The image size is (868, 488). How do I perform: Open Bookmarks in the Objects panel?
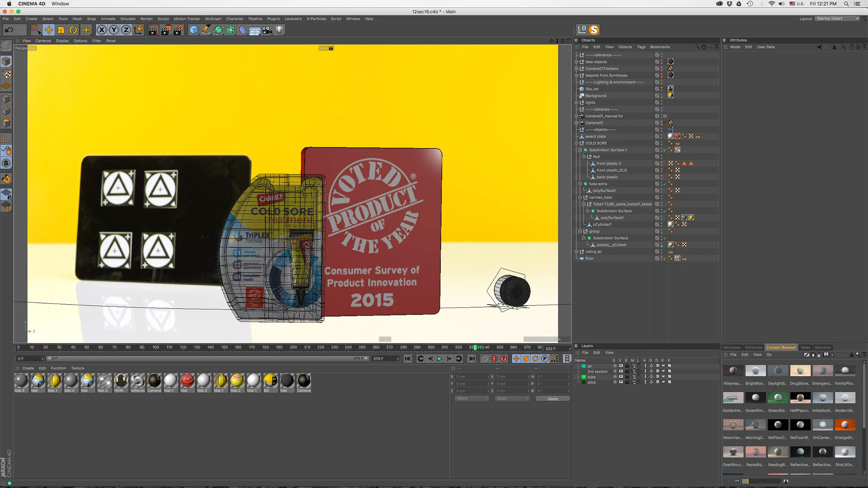point(660,47)
